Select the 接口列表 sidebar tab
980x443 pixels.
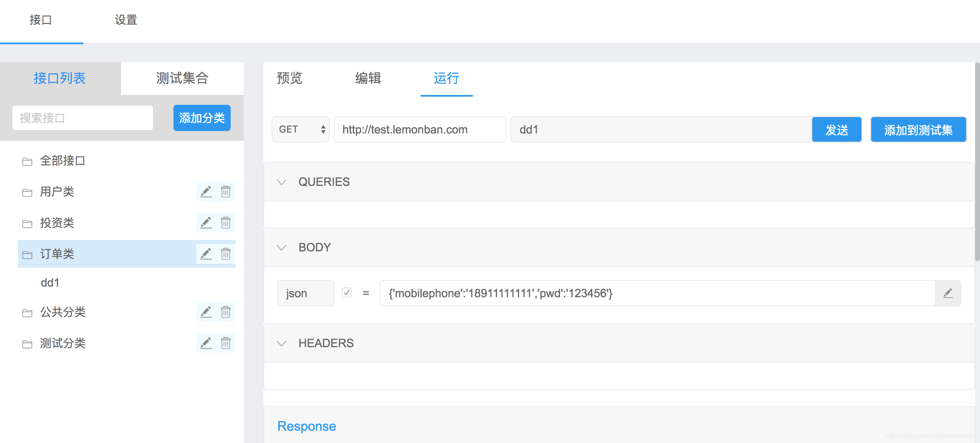[x=60, y=78]
